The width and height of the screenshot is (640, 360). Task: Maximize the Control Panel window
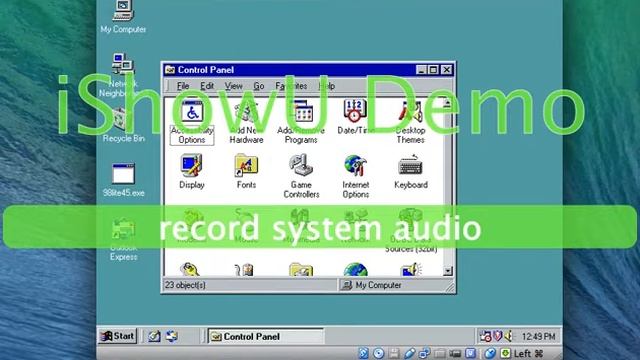point(433,70)
